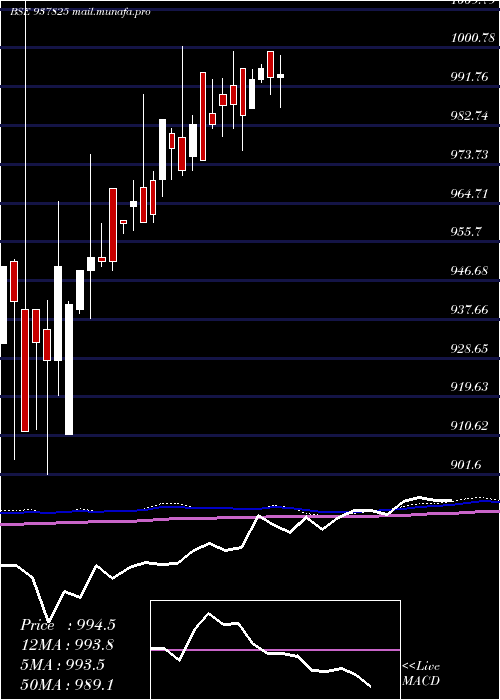Click the <<Live MACD label
The width and height of the screenshot is (500, 700).
coord(421,674)
